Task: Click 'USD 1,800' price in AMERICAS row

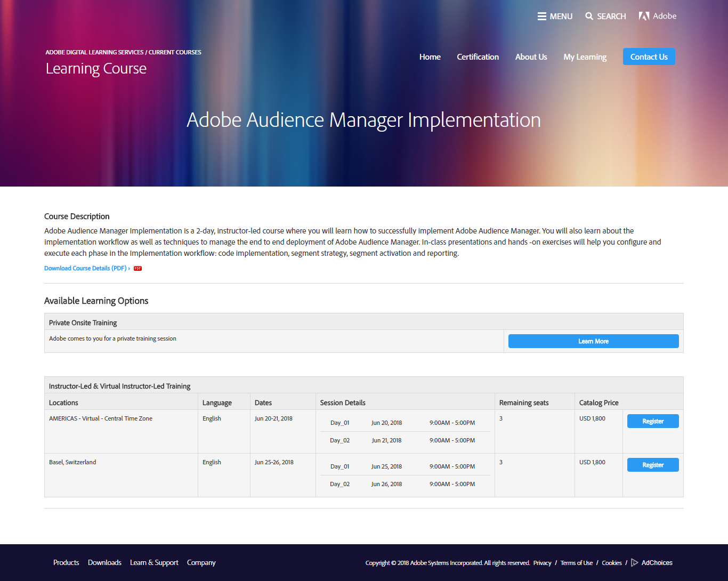Action: pyautogui.click(x=592, y=418)
